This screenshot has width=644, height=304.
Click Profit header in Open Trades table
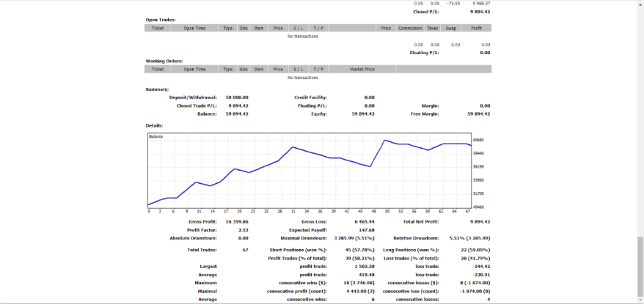click(476, 28)
